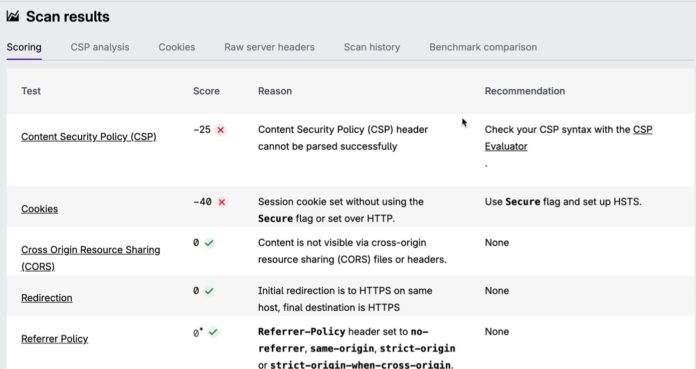Click the red X beside Cookies score
Screen dimensions: 696x369
coord(221,202)
